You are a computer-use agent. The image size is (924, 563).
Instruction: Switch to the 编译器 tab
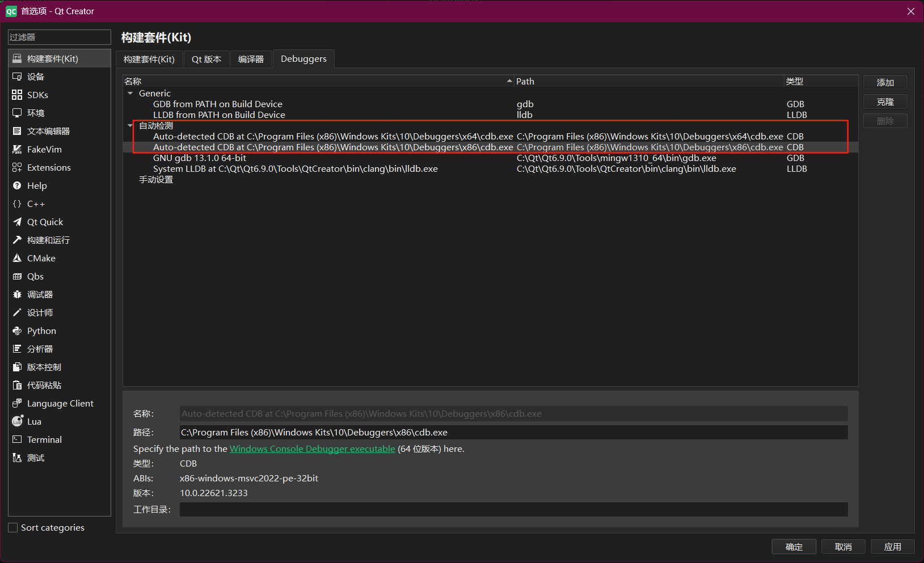point(251,58)
